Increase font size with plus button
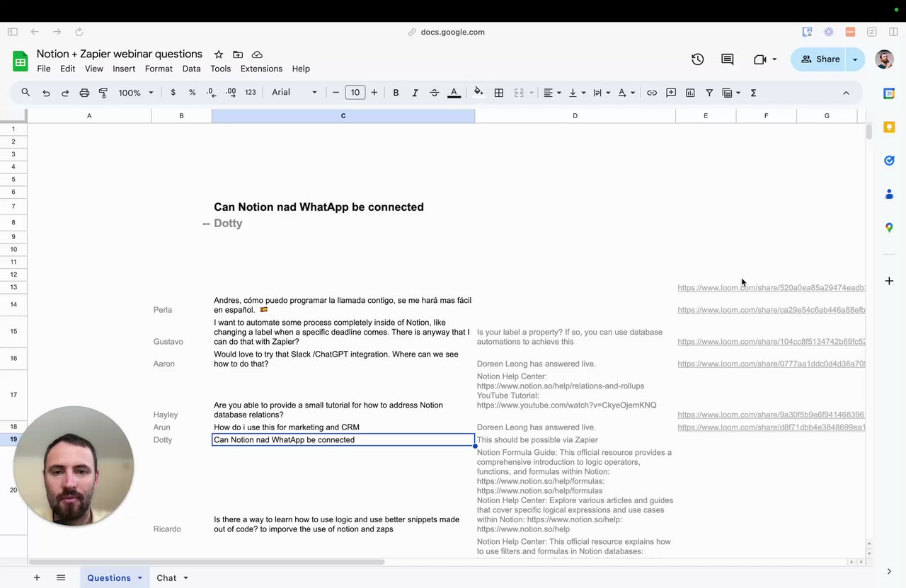 click(374, 93)
